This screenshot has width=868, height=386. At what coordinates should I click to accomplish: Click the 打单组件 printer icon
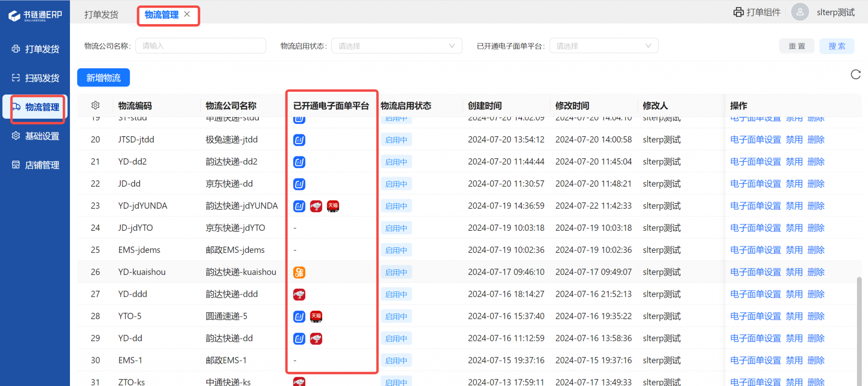[738, 12]
